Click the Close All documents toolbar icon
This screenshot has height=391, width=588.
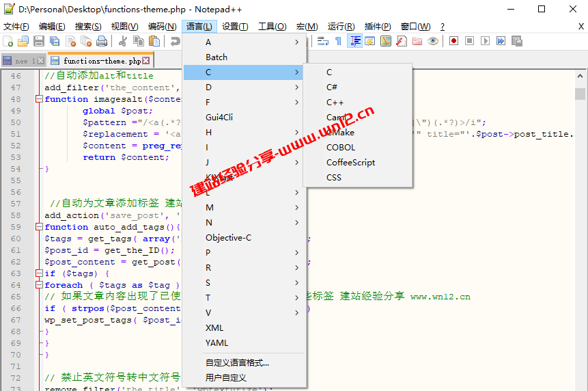tap(86, 41)
